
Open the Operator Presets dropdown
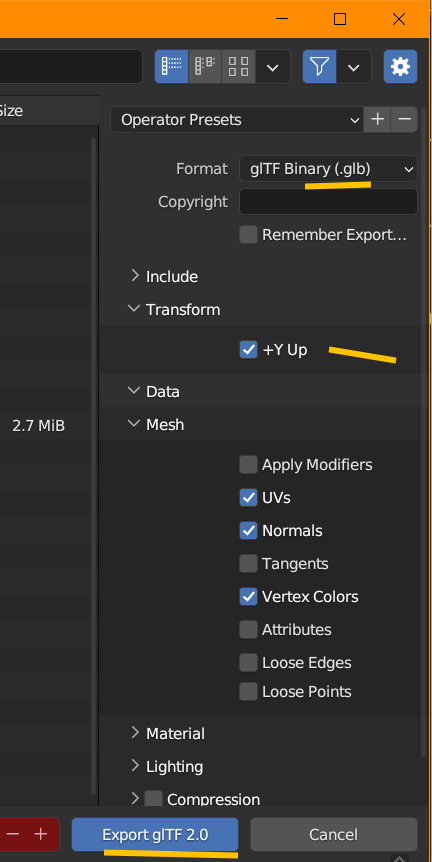tap(237, 120)
